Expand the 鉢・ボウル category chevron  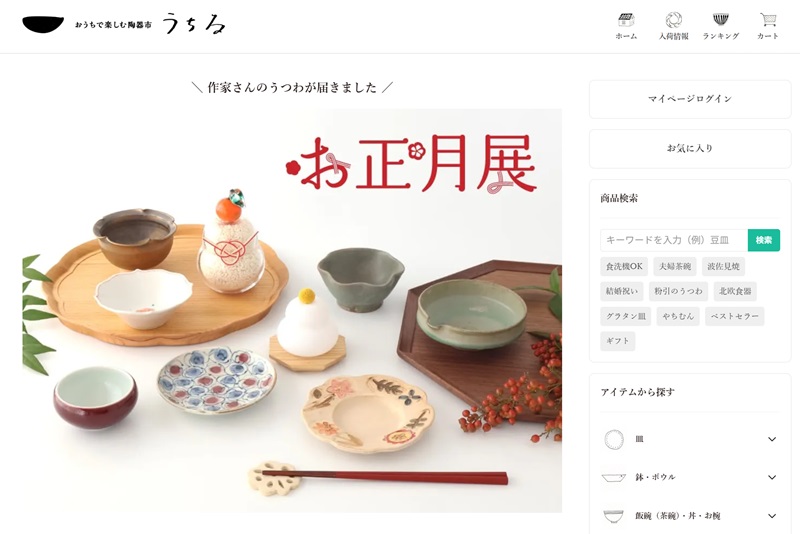772,477
